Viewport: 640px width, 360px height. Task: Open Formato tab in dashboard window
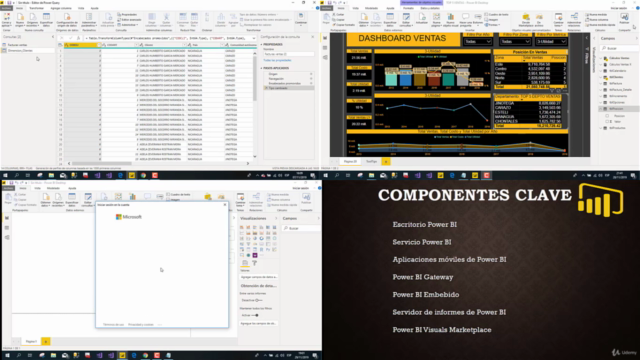(408, 8)
